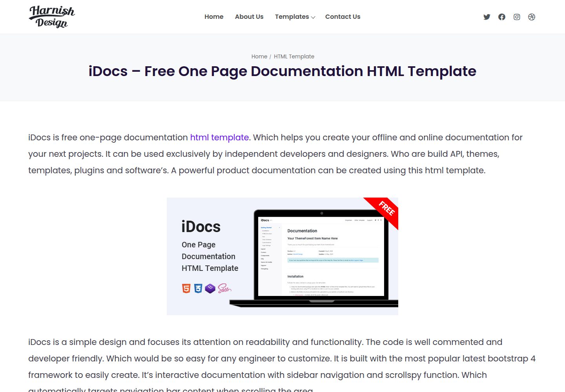This screenshot has width=565, height=392.
Task: Click the Harnish Design logo
Action: 52,17
